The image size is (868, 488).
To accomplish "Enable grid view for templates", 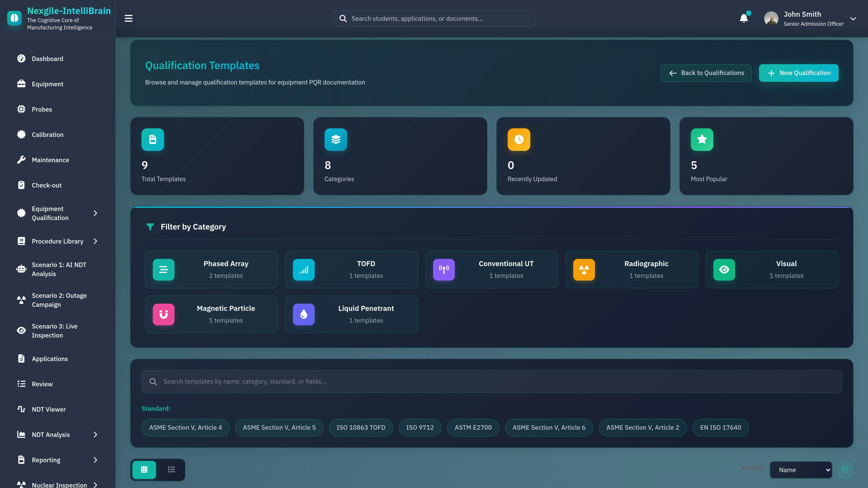I will click(144, 469).
